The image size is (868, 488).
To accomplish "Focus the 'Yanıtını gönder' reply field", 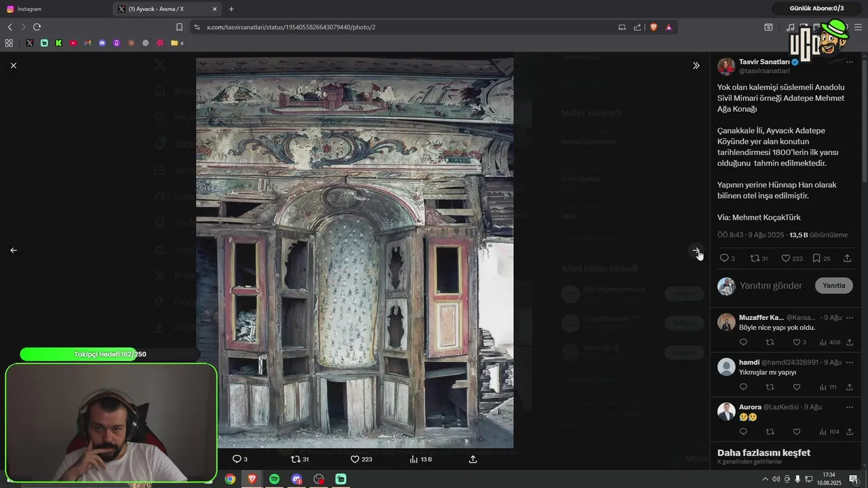I will 771,285.
